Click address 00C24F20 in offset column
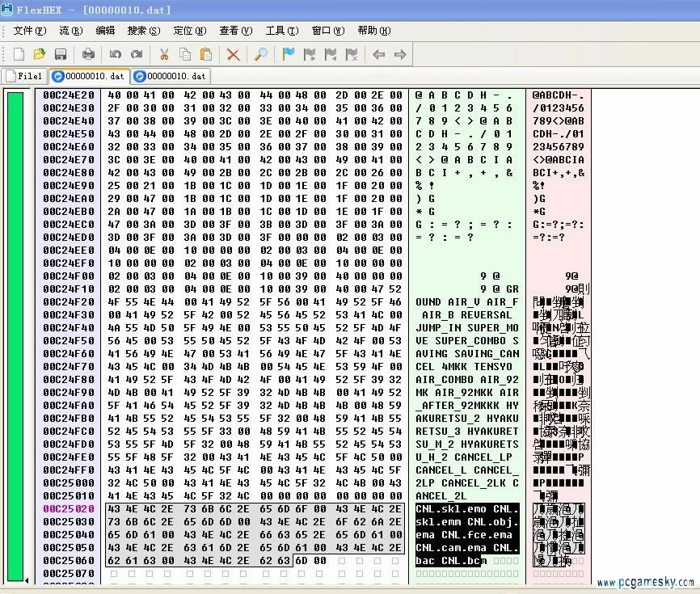The width and height of the screenshot is (700, 594). click(69, 302)
